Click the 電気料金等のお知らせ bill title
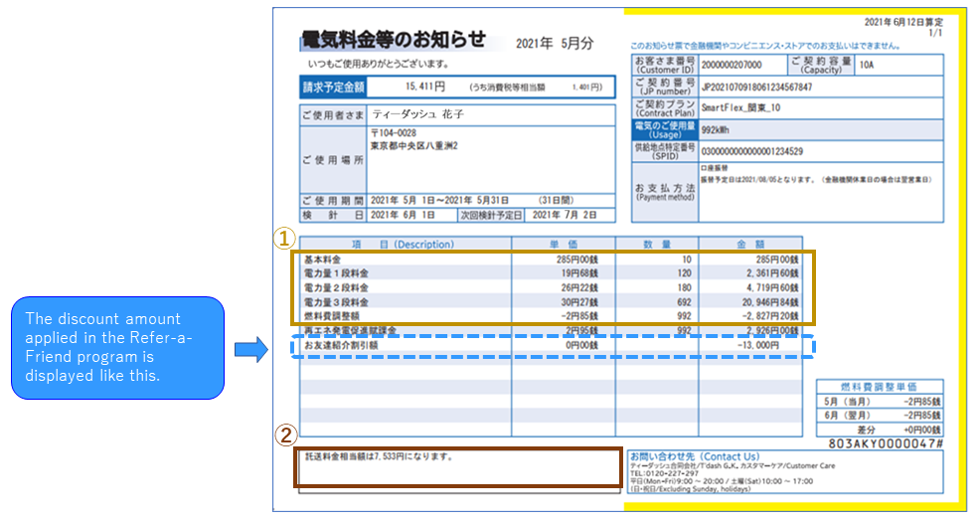The height and width of the screenshot is (522, 980). point(394,41)
